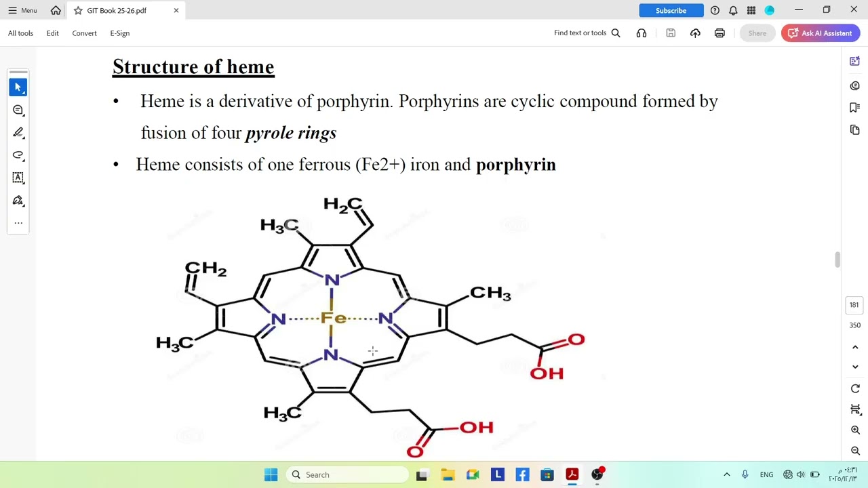
Task: Close the GIT Book 25-26.pdf tab
Action: click(176, 10)
